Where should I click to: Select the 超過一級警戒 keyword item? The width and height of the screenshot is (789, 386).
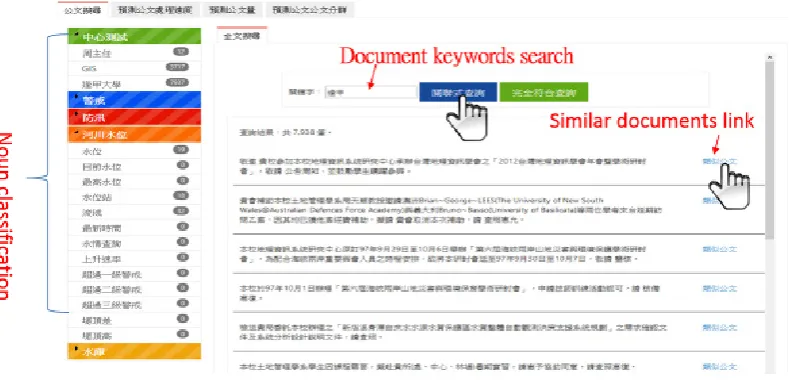coord(134,275)
